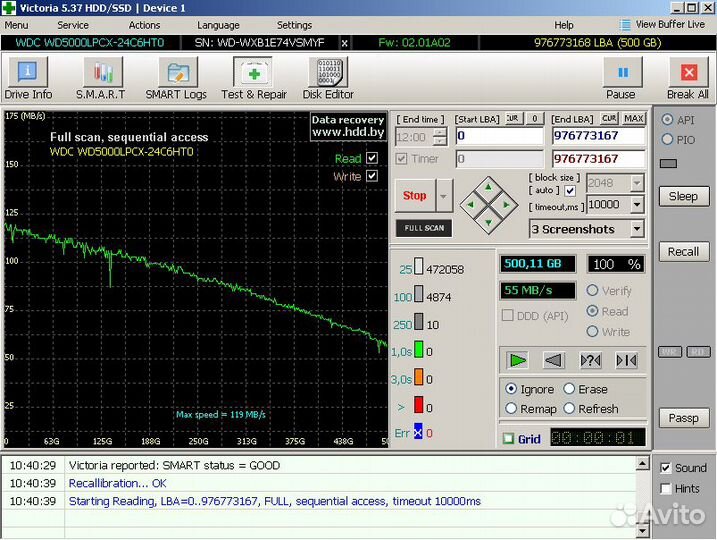This screenshot has height=540, width=717.
Task: Select the Ignore error action
Action: pos(511,389)
